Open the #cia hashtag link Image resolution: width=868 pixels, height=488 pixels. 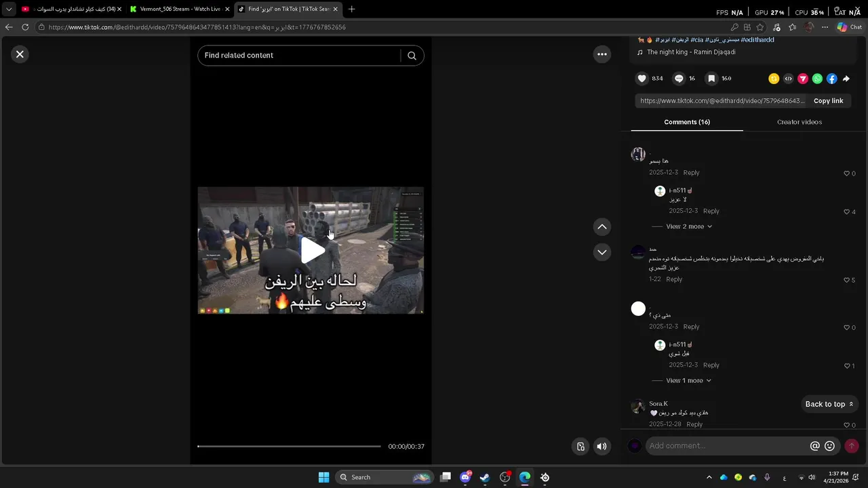point(698,40)
